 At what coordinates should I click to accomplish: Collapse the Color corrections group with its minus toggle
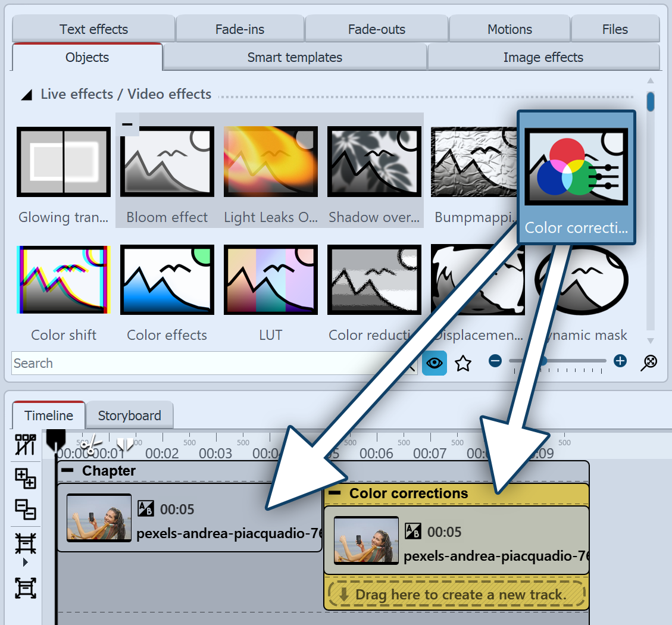(x=337, y=493)
